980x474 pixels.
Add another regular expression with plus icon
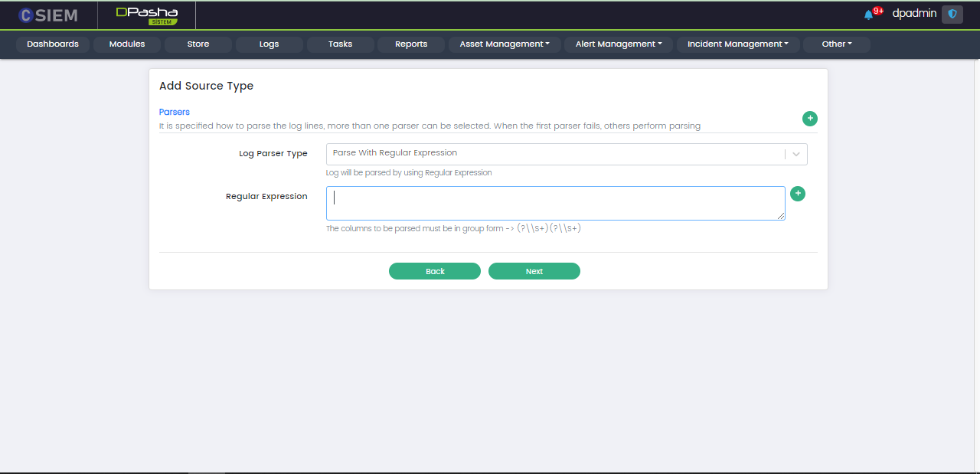tap(797, 194)
